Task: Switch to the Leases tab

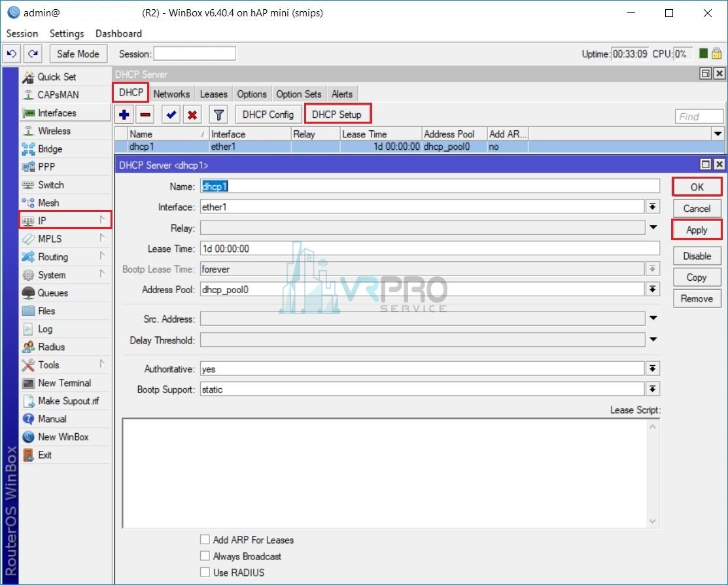Action: click(214, 94)
